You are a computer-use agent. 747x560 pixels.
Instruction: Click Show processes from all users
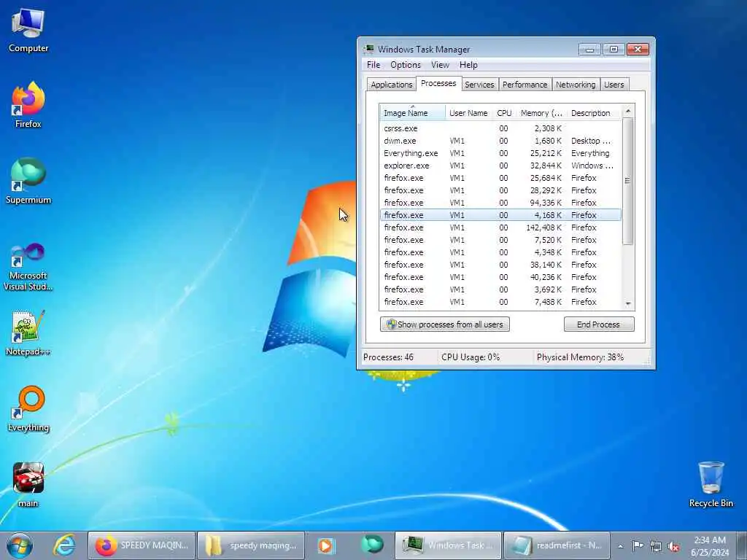[445, 324]
